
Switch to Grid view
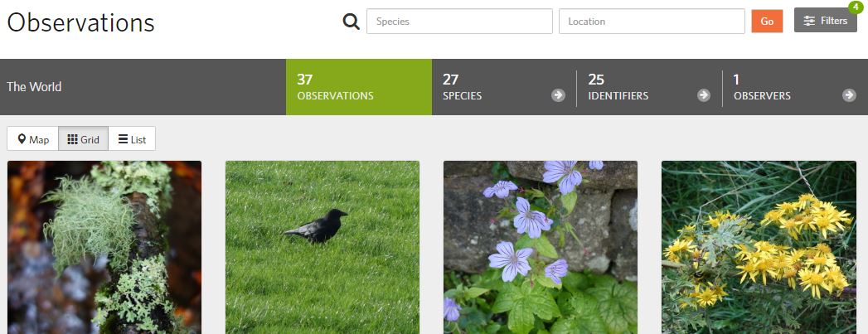click(x=83, y=138)
